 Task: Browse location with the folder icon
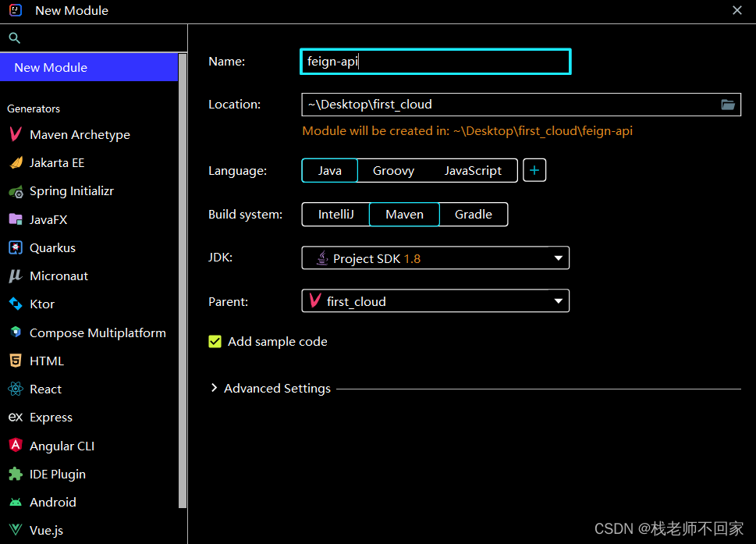coord(728,104)
